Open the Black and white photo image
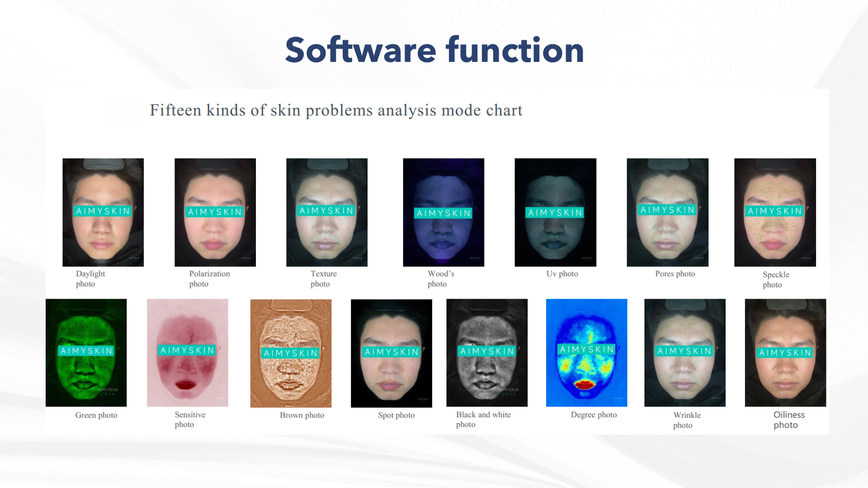 click(487, 352)
